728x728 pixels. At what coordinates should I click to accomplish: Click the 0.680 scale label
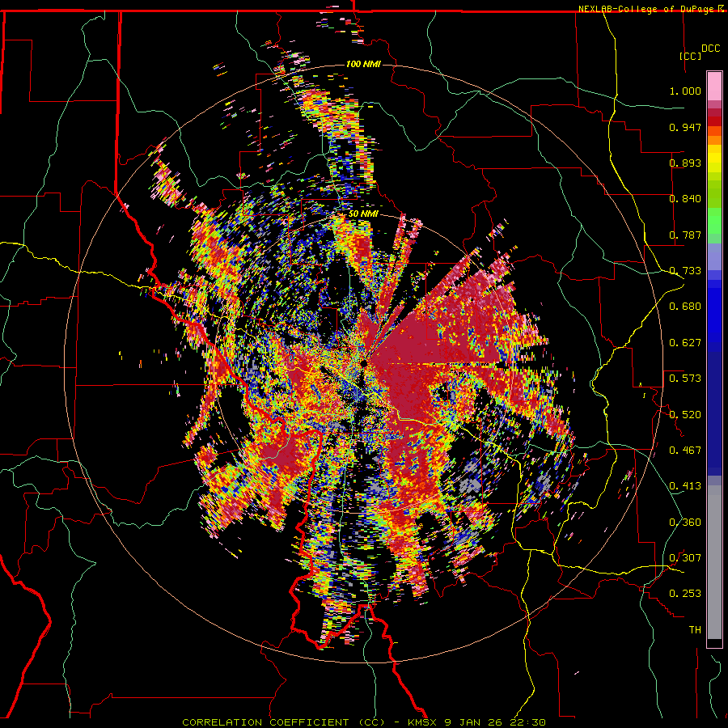(x=685, y=307)
